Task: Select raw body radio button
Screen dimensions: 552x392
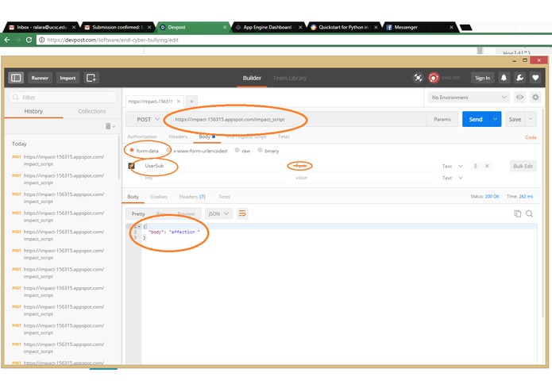Action: coord(237,151)
